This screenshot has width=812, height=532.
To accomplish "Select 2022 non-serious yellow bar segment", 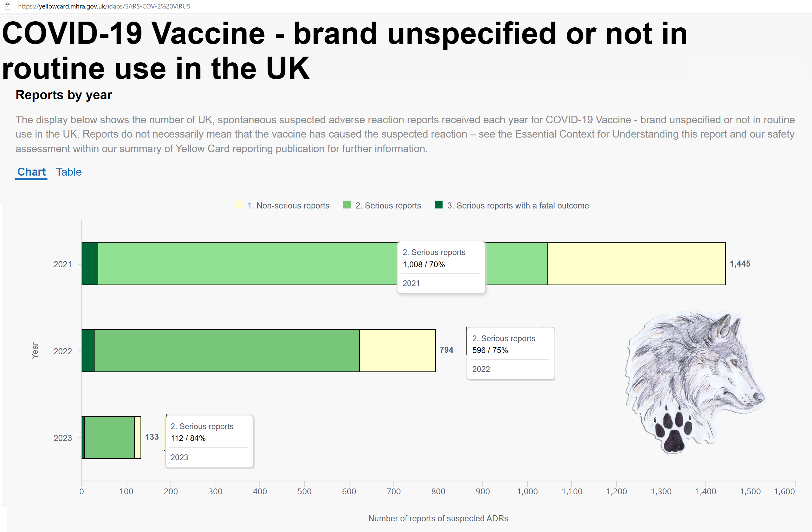I will point(397,351).
